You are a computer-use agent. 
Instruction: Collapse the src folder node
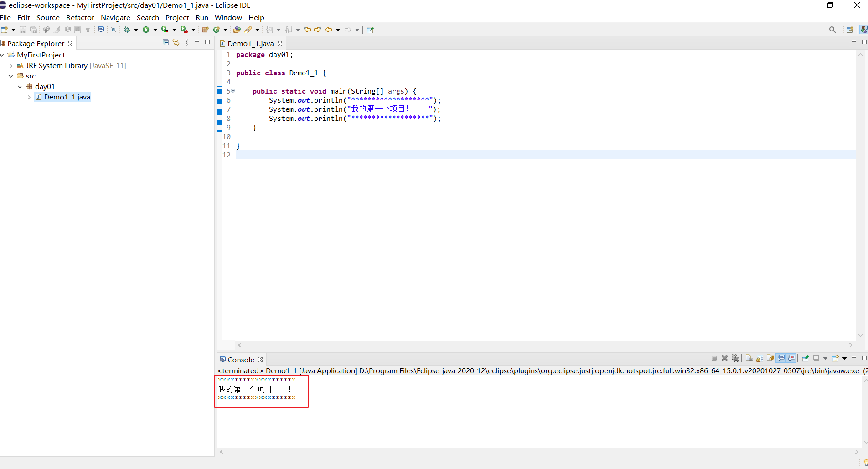(11, 76)
